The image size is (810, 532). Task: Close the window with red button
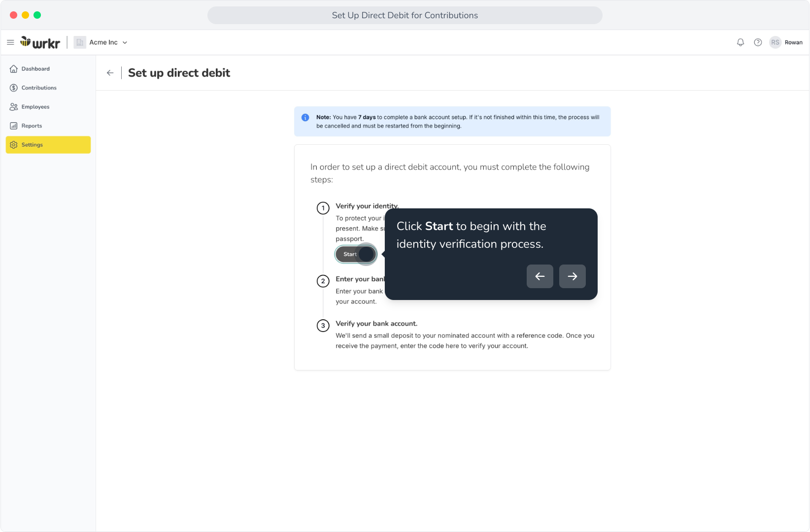(13, 15)
